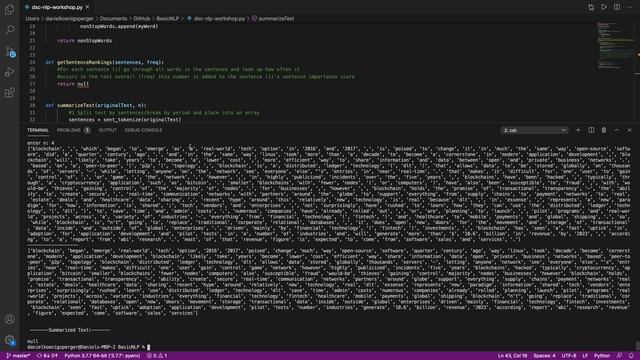Click BasicNLP in the breadcrumb path
Image resolution: width=640 pixels, height=360 pixels.
[x=168, y=18]
